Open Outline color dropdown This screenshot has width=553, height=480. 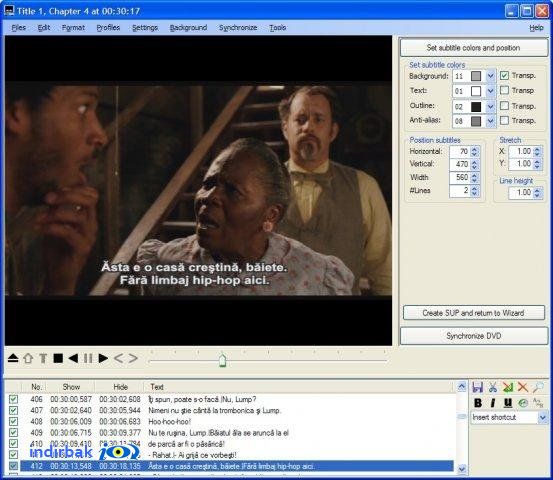(x=491, y=106)
